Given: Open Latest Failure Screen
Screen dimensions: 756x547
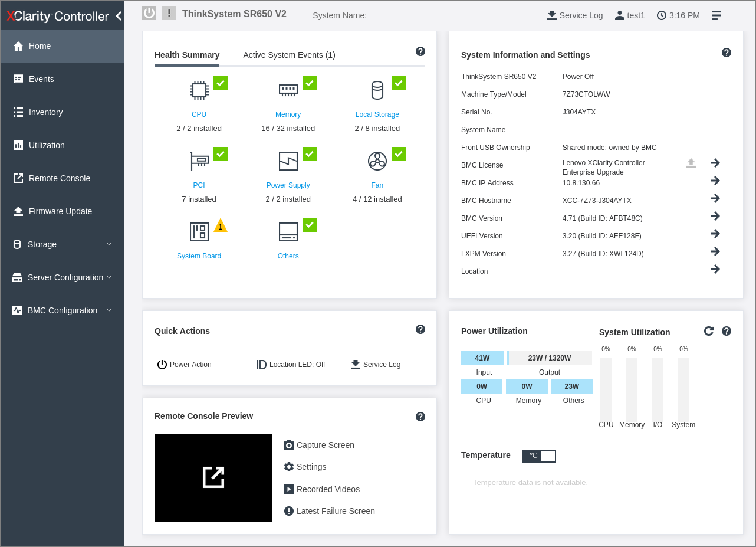Looking at the screenshot, I should click(330, 511).
